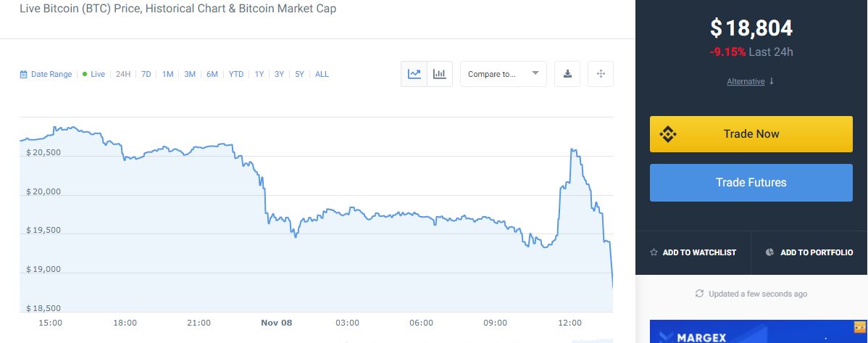The width and height of the screenshot is (868, 343).
Task: Click the Binance logo on Trade Now
Action: [667, 134]
